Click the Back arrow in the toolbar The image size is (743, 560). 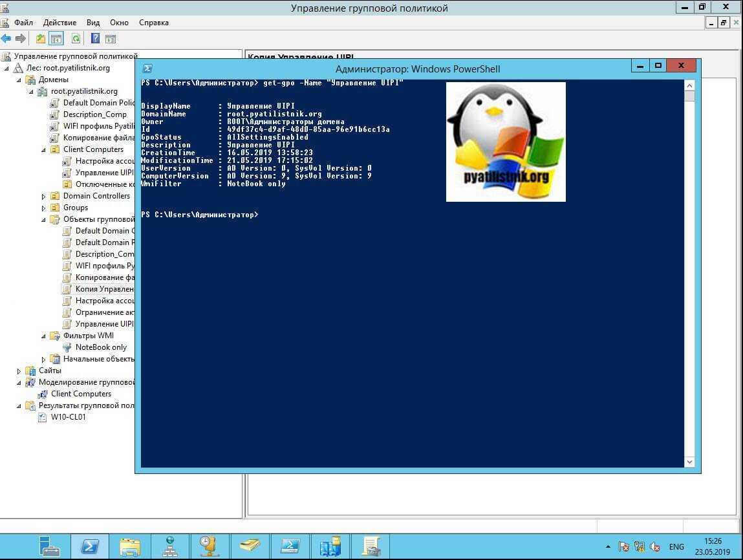[6, 39]
